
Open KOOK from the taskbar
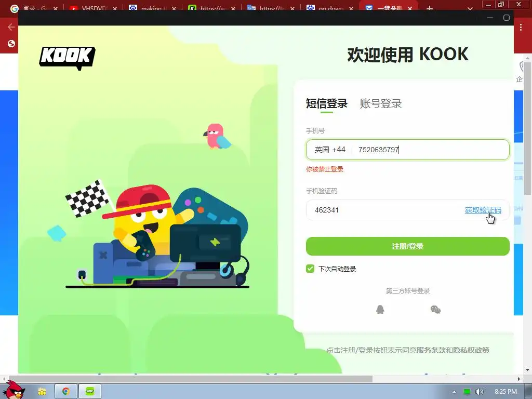click(x=89, y=392)
